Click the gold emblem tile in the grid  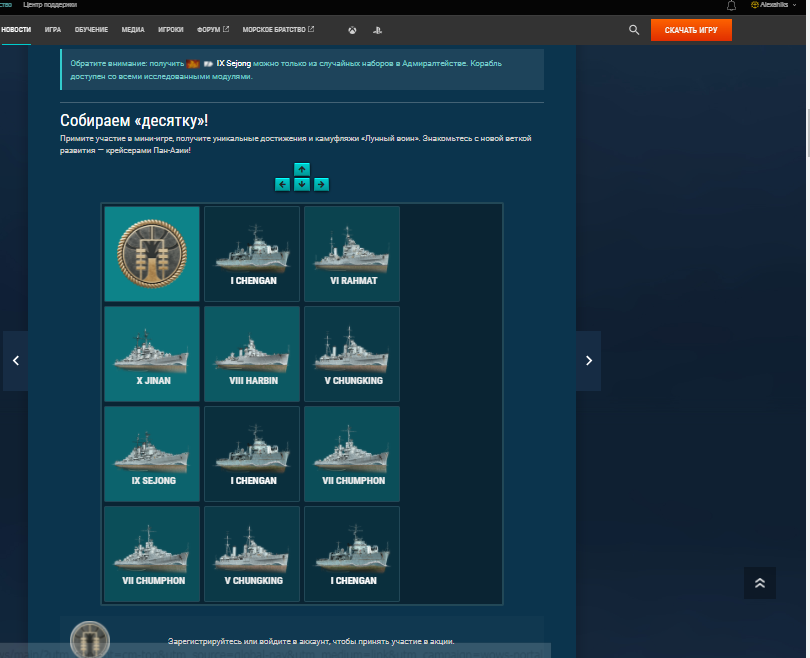coord(152,254)
